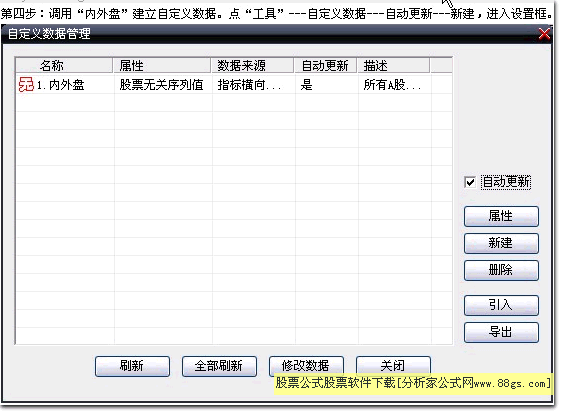Click the 导出 export button

pos(501,332)
